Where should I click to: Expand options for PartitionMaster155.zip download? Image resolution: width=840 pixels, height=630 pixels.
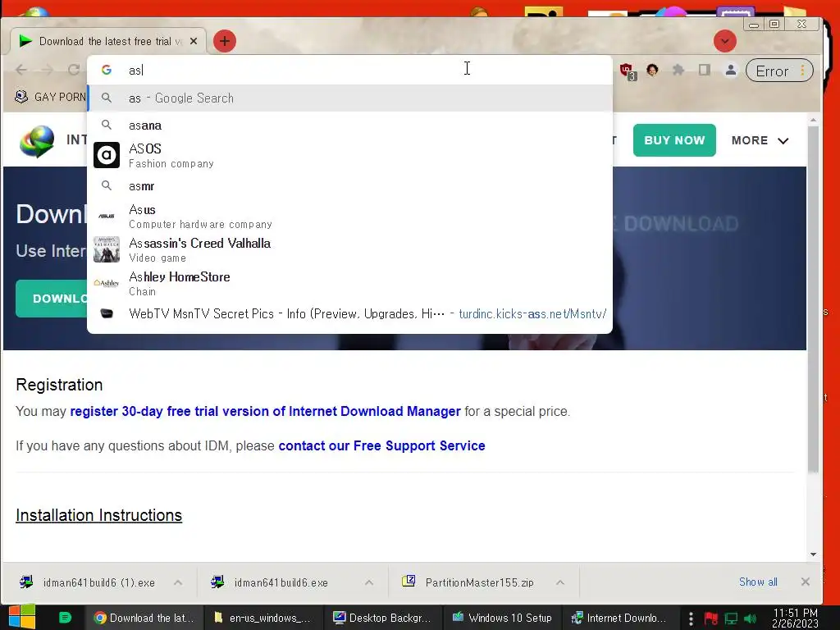(x=560, y=582)
